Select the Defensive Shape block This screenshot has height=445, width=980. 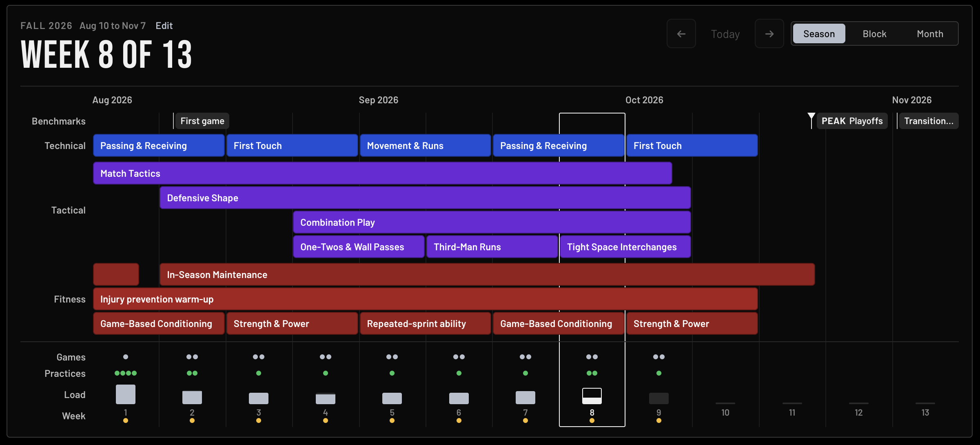425,198
